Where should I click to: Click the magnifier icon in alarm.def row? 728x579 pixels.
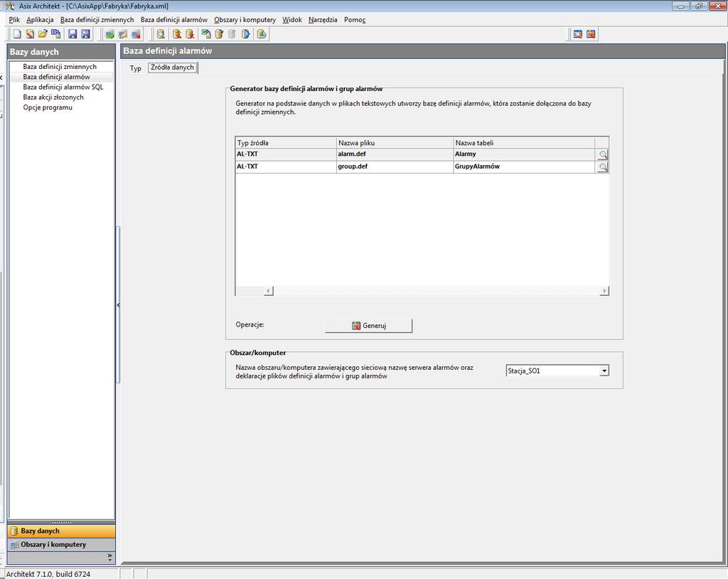[602, 154]
